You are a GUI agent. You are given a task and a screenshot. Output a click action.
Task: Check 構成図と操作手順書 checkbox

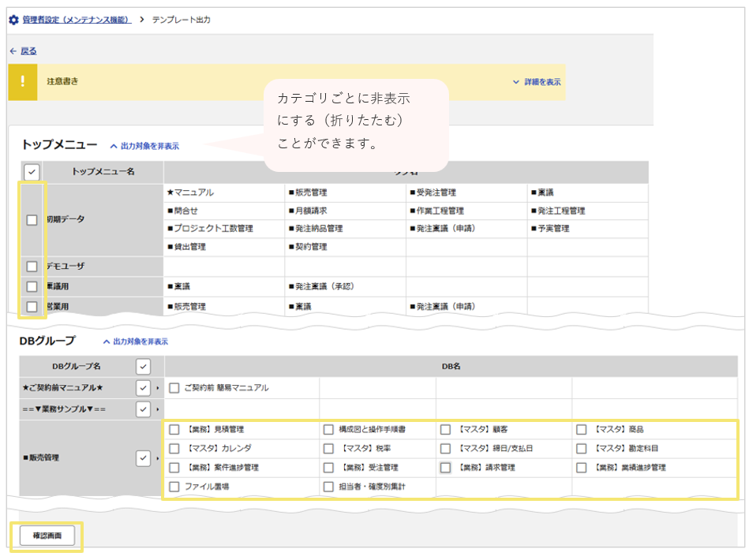coord(328,430)
